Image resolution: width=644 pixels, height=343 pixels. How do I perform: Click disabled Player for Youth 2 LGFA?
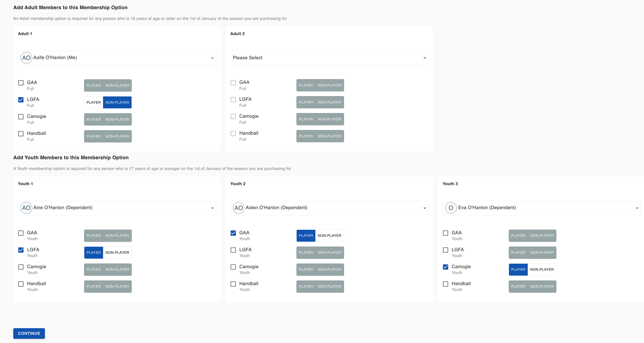pyautogui.click(x=306, y=253)
